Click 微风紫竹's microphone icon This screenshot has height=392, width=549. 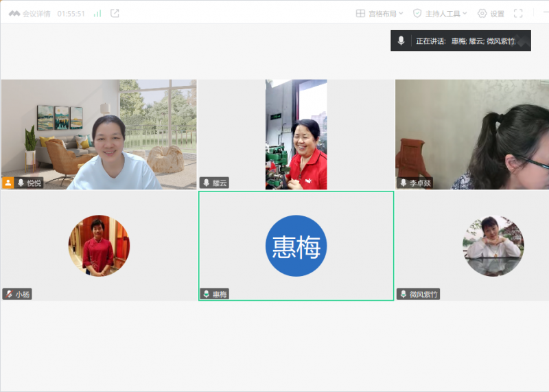(x=404, y=294)
